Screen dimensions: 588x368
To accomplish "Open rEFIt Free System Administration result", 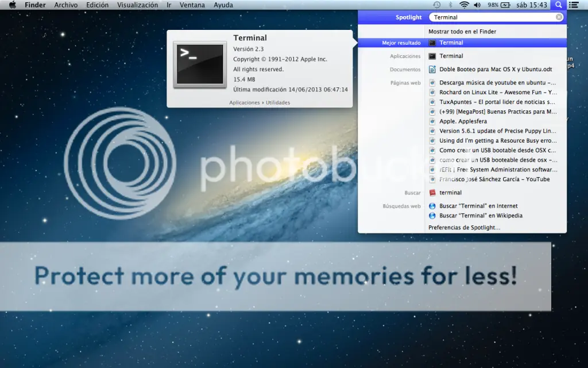I will pyautogui.click(x=498, y=170).
